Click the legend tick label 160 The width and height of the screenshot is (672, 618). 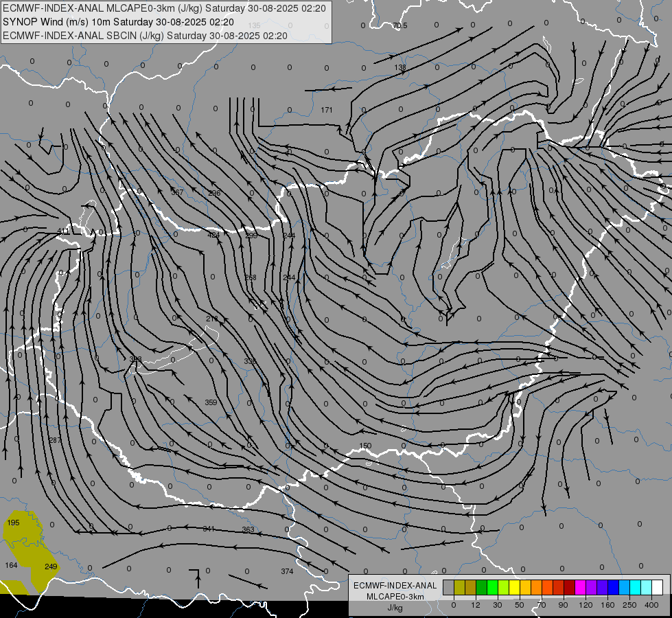click(607, 605)
